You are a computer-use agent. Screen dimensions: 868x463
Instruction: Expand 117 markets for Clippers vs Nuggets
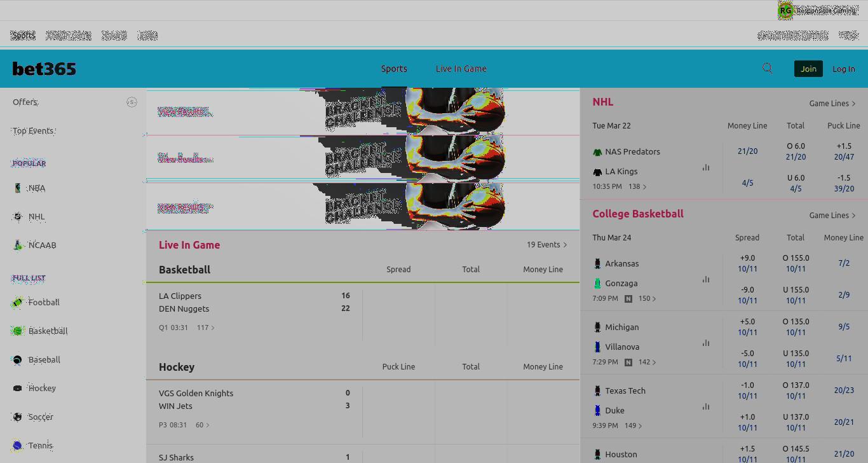205,328
